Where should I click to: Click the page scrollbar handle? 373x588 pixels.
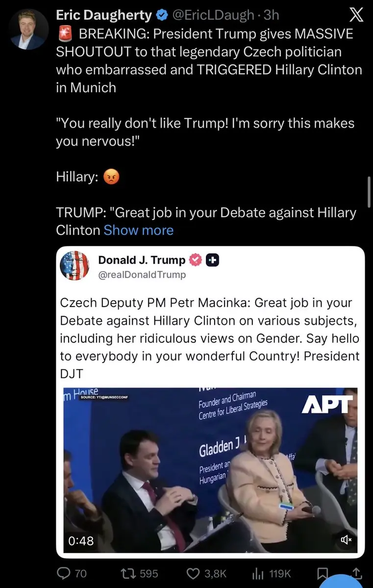(369, 191)
